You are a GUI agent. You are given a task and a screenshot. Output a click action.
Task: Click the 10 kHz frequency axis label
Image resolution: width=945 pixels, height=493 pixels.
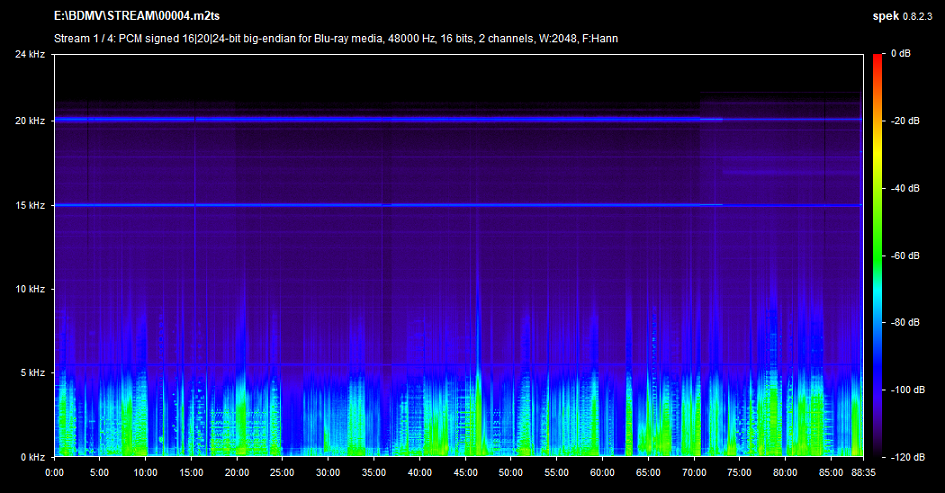coord(28,289)
